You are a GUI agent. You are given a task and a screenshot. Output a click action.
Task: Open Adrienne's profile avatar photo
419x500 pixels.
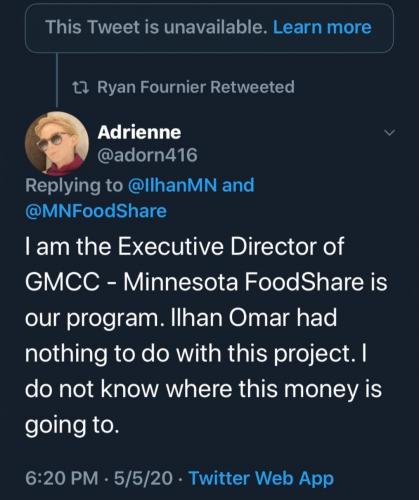point(57,143)
